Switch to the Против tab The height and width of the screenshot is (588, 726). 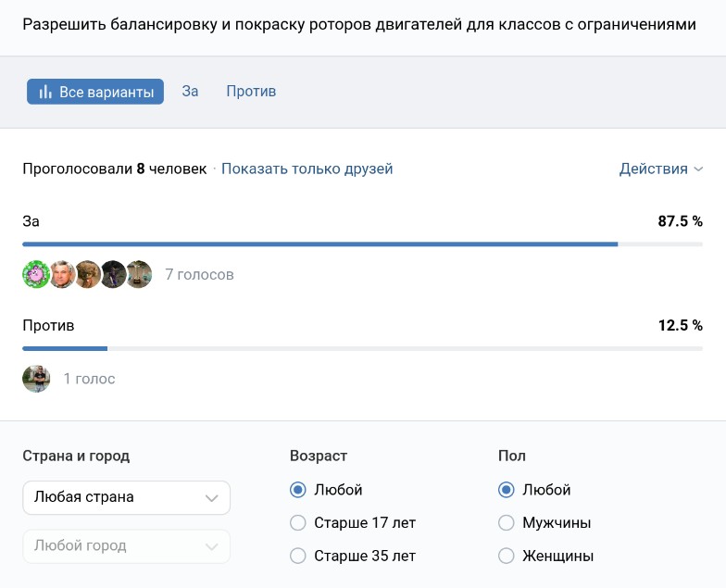tap(251, 92)
